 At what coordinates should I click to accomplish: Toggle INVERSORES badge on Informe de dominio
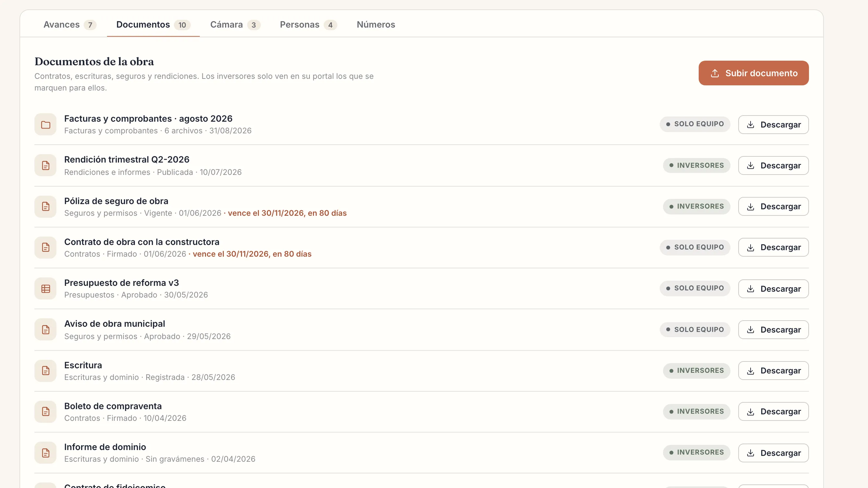tap(696, 452)
